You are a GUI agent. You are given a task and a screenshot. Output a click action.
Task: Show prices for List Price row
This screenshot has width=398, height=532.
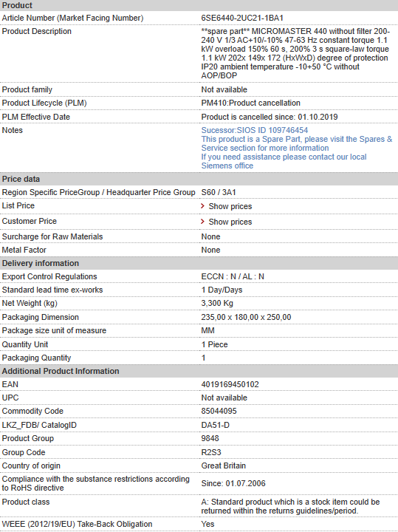pos(230,206)
